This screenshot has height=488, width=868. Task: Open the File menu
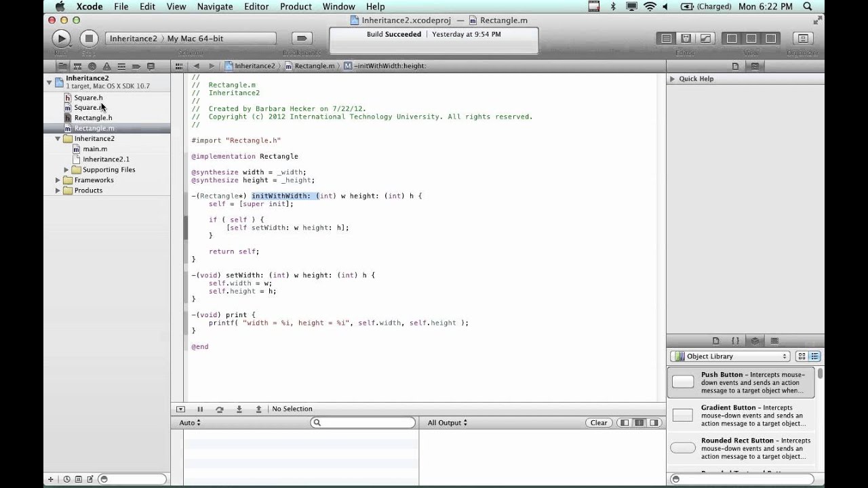click(121, 7)
